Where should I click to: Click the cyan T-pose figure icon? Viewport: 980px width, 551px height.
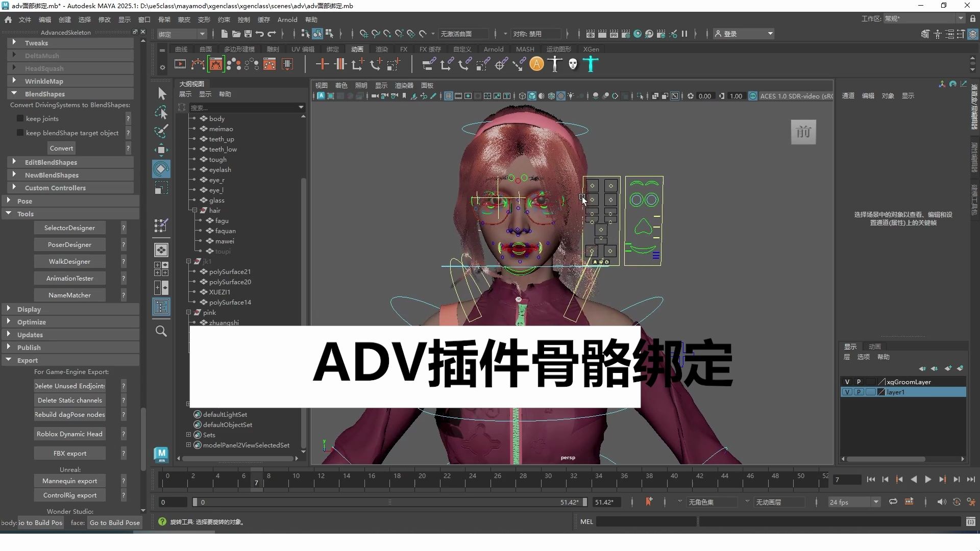(591, 64)
